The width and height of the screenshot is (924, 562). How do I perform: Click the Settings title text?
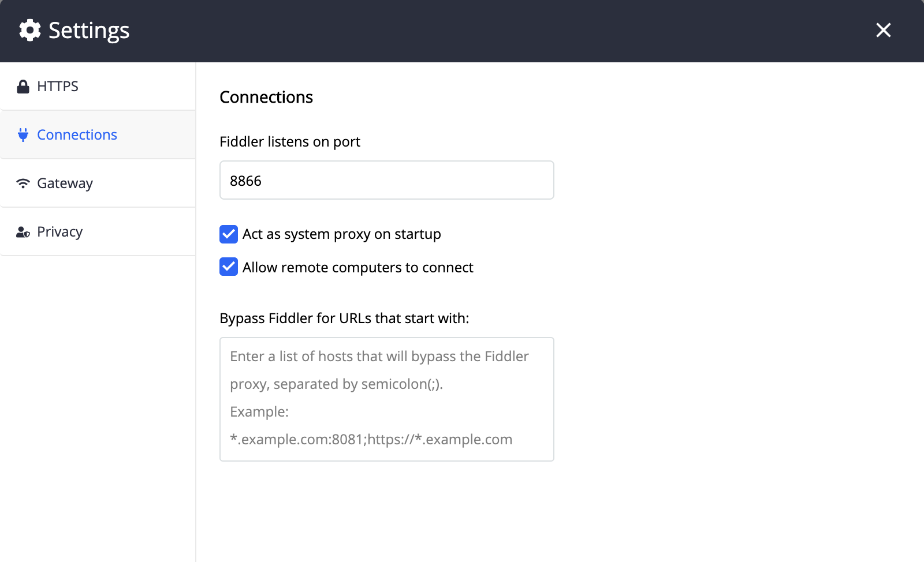pos(88,30)
